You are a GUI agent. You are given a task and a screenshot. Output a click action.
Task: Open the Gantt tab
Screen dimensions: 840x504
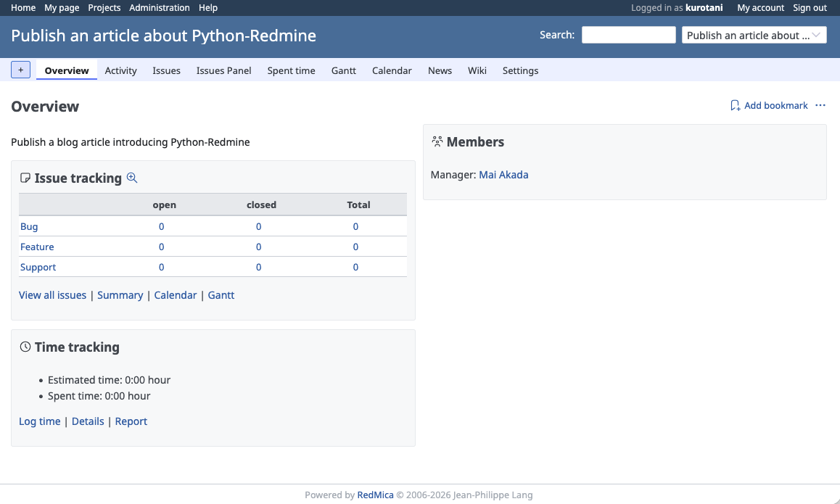[x=343, y=70]
